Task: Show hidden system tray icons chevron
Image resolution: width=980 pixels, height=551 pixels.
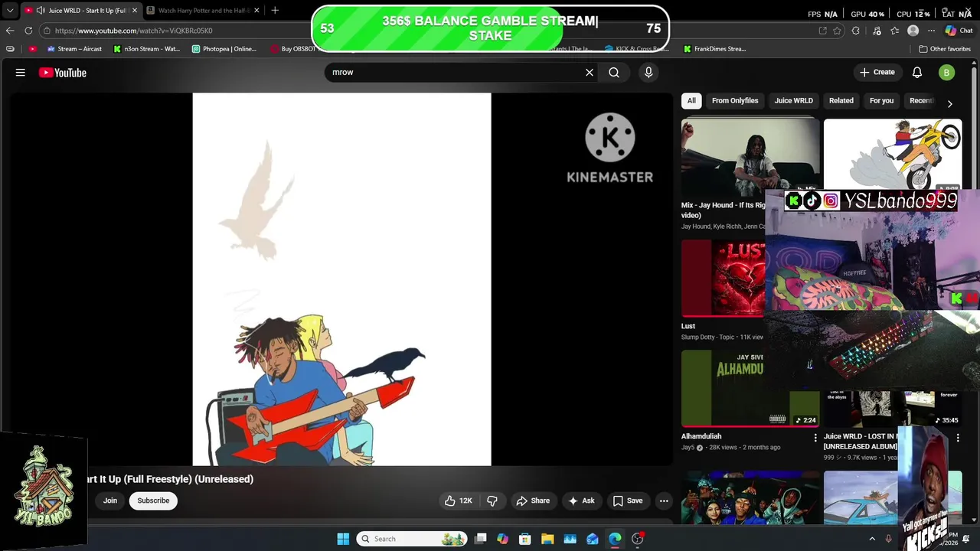Action: pos(872,539)
